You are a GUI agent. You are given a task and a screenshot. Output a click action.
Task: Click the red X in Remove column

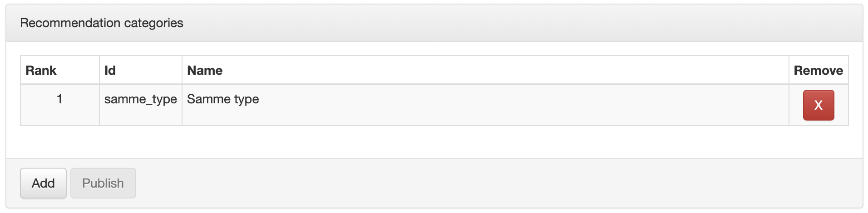[818, 105]
